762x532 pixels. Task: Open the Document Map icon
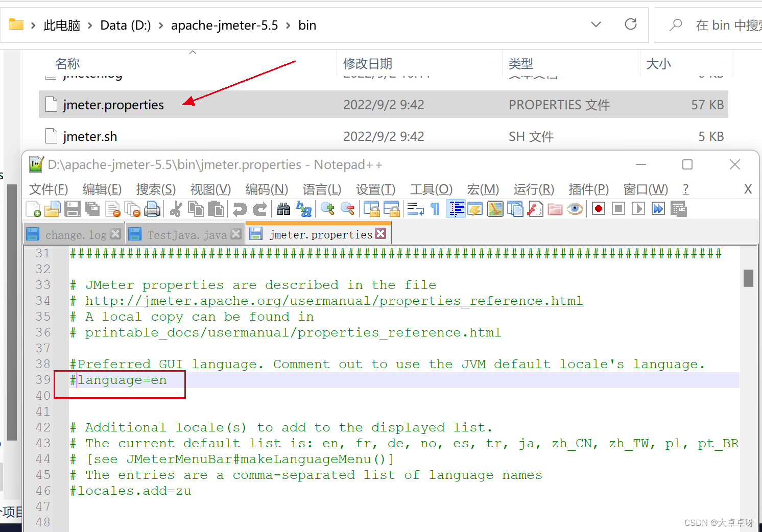tap(495, 209)
